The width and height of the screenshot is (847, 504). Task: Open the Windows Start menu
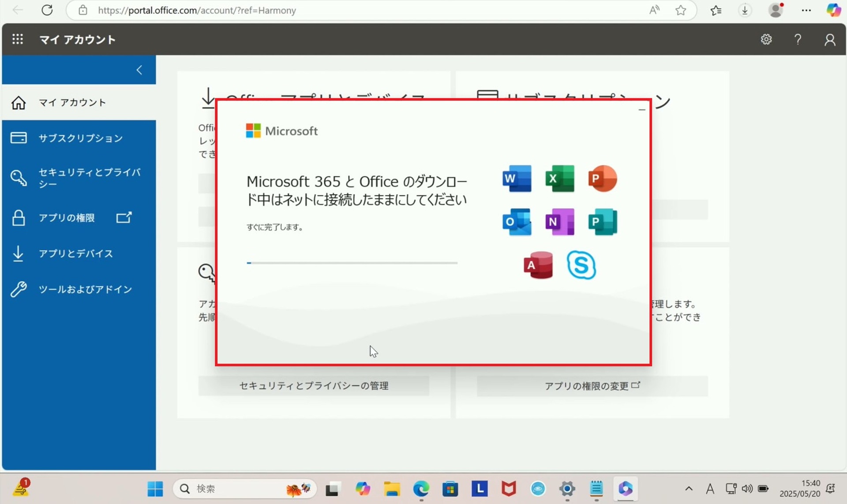point(155,489)
